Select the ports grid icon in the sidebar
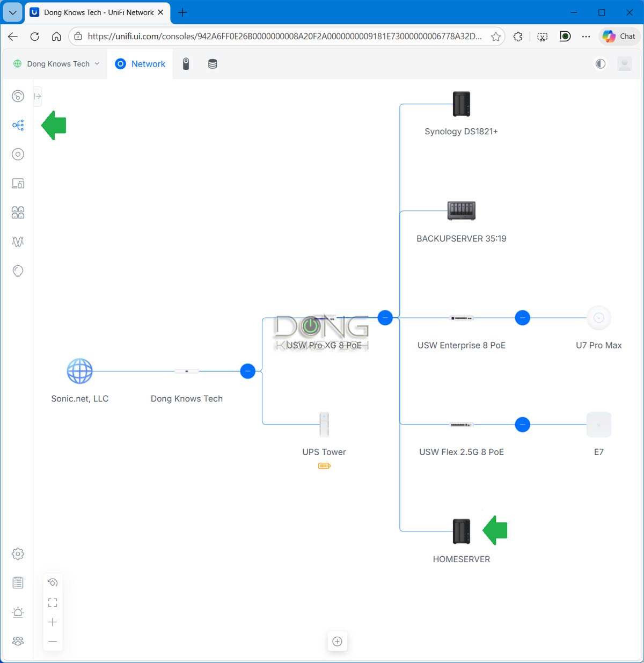 (x=18, y=212)
